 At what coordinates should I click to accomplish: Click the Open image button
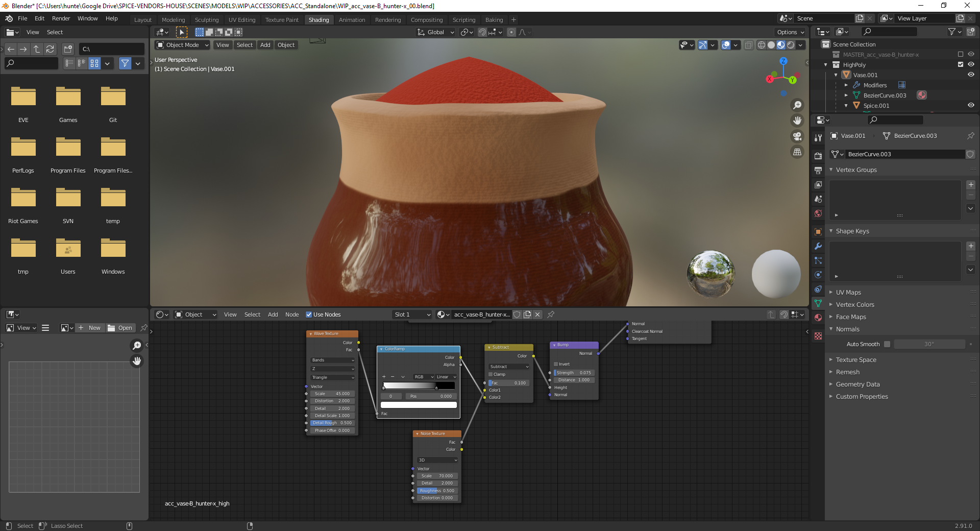coord(120,328)
